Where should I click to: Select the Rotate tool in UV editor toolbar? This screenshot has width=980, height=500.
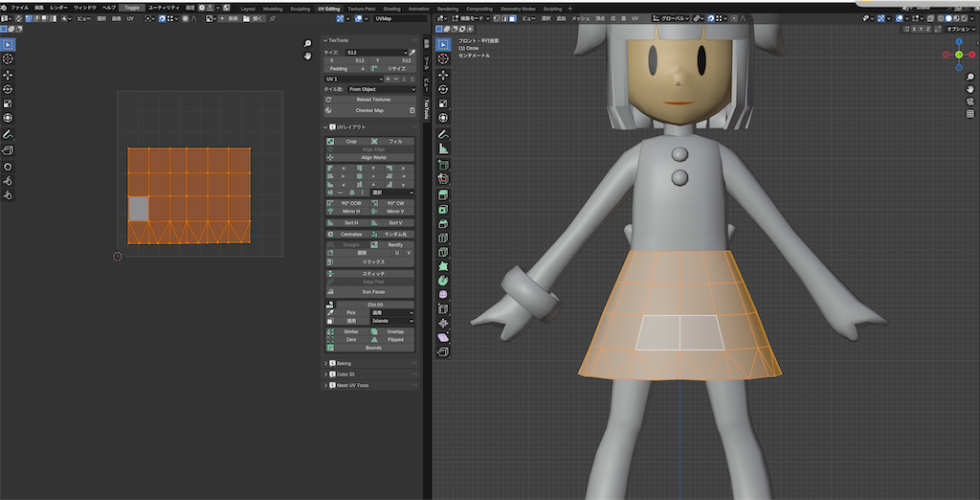[x=8, y=89]
